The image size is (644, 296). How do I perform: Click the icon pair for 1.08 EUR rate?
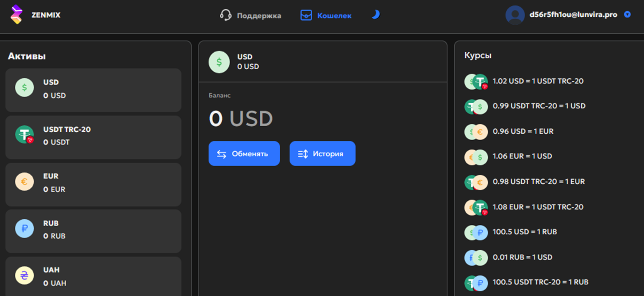click(x=476, y=208)
